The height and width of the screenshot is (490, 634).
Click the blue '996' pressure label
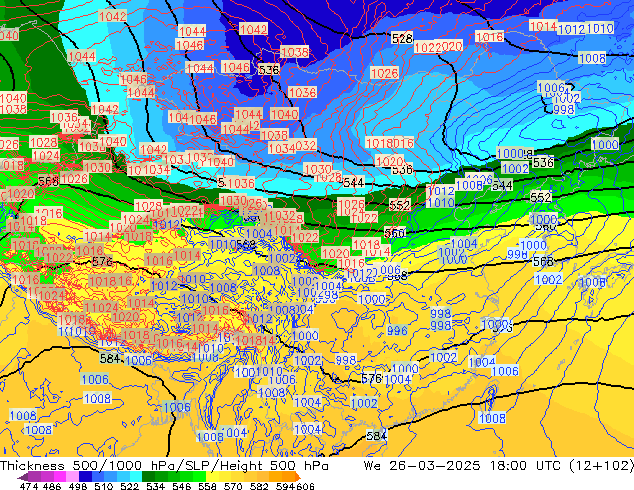pyautogui.click(x=397, y=330)
